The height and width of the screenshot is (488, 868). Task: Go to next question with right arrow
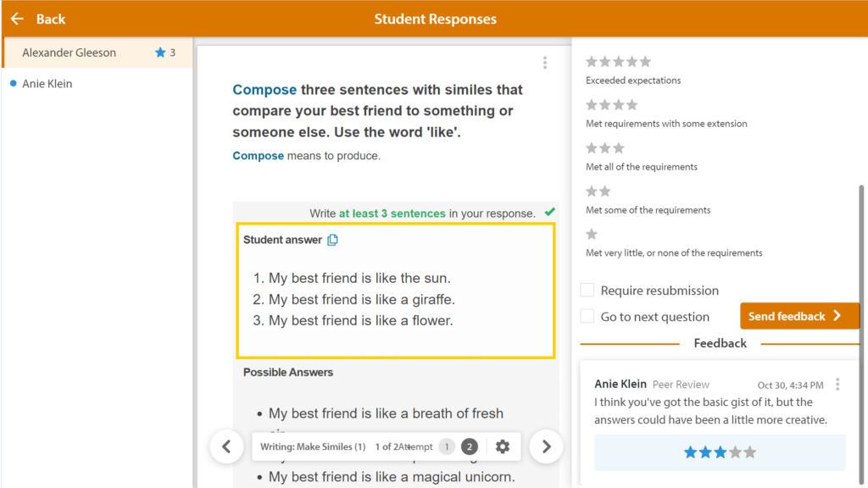point(546,446)
